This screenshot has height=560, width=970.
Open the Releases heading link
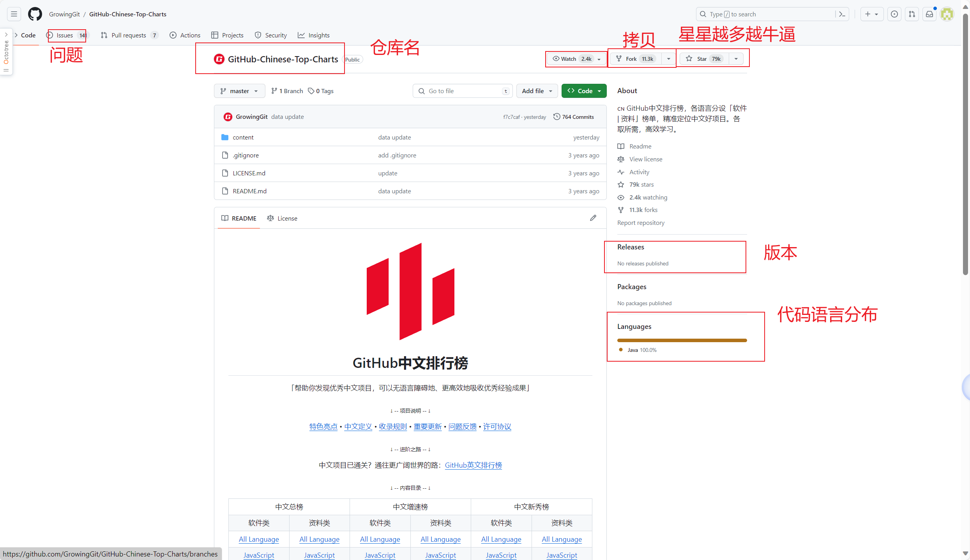(x=631, y=247)
